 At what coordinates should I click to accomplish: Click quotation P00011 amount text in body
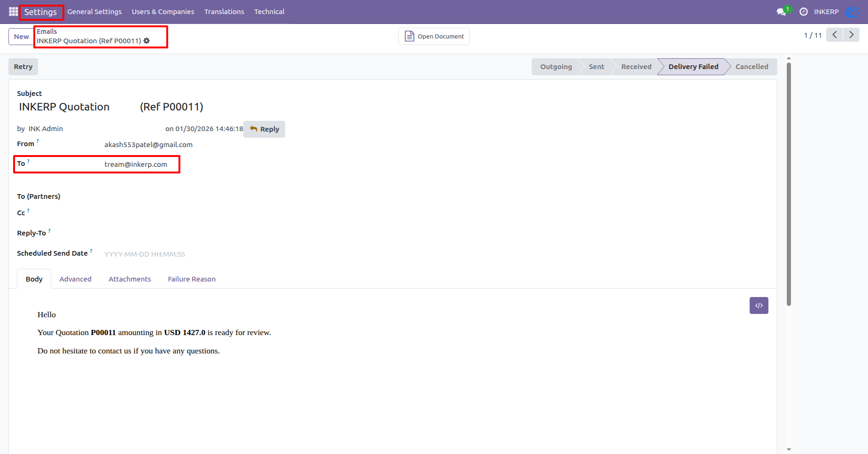154,332
